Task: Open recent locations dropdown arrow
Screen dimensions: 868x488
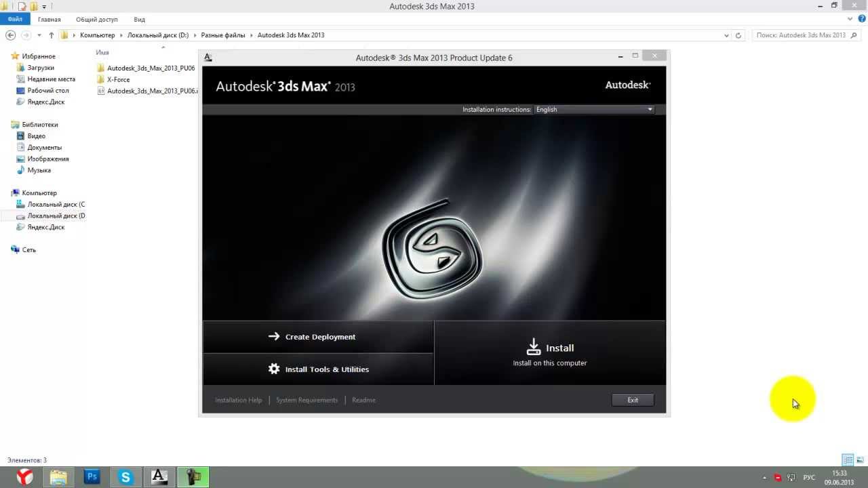Action: tap(40, 35)
